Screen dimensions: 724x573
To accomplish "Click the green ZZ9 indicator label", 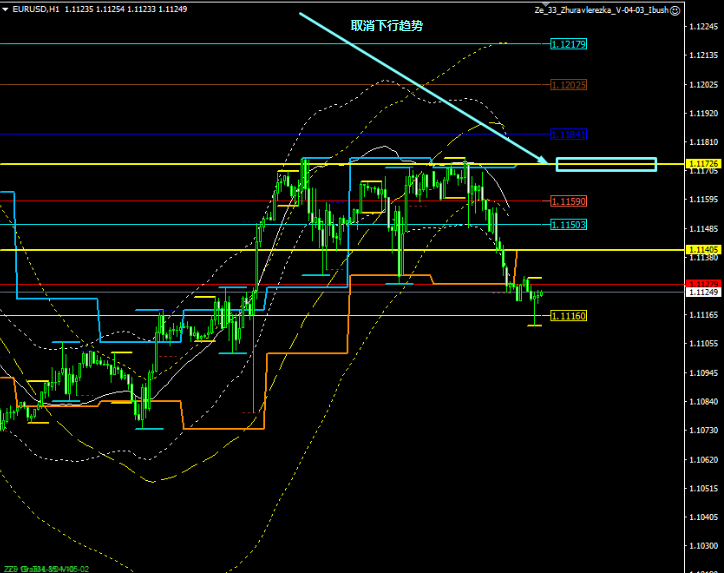I will (11, 567).
